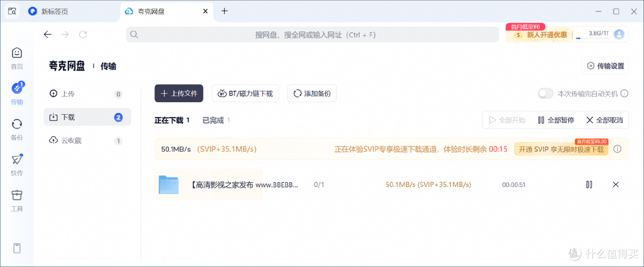Click the 添加备份 button
644x267 pixels.
tap(312, 93)
